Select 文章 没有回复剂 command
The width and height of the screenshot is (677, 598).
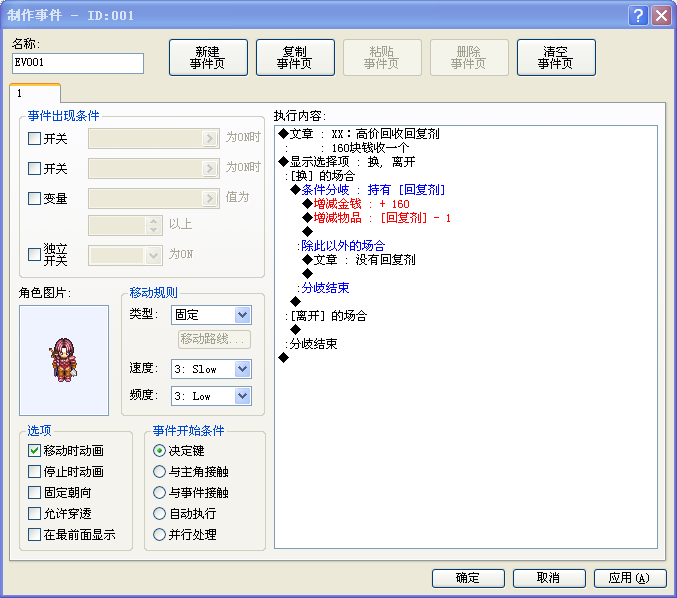coord(359,260)
